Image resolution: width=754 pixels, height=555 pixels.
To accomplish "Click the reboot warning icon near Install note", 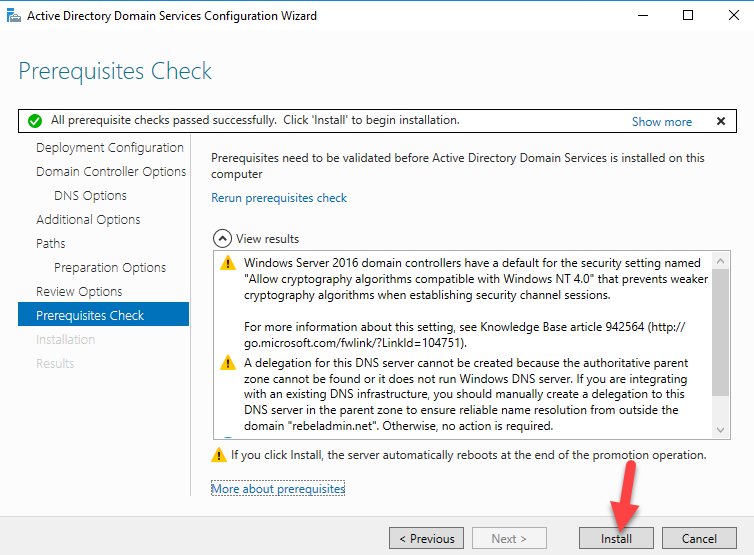I will 219,454.
